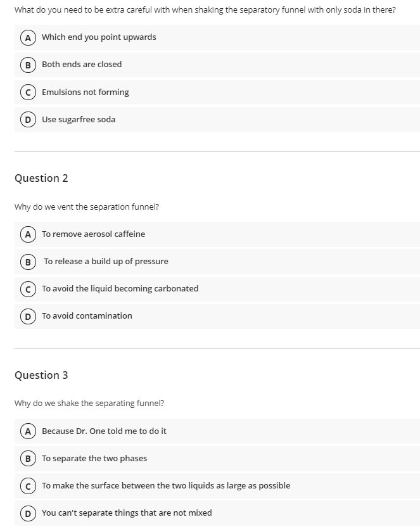This screenshot has width=420, height=529.
Task: Click circled letter C in Question 2
Action: point(29,289)
